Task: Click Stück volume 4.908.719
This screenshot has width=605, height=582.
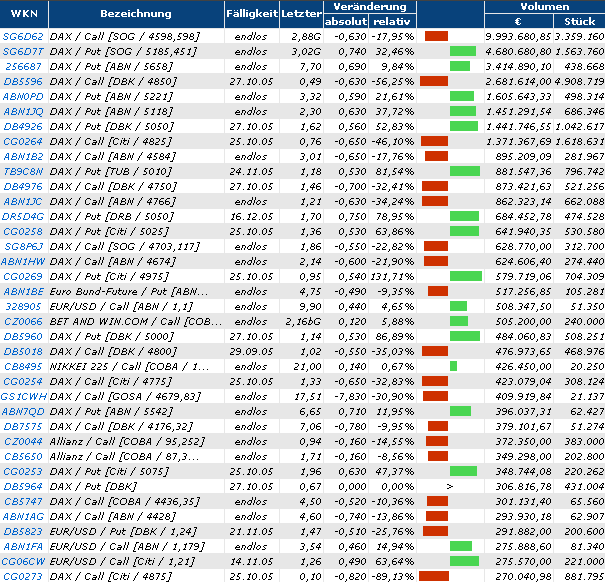Action: [580, 82]
